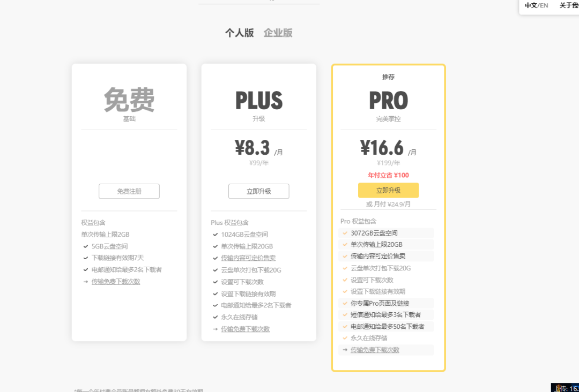Select 中文 language option

point(531,5)
